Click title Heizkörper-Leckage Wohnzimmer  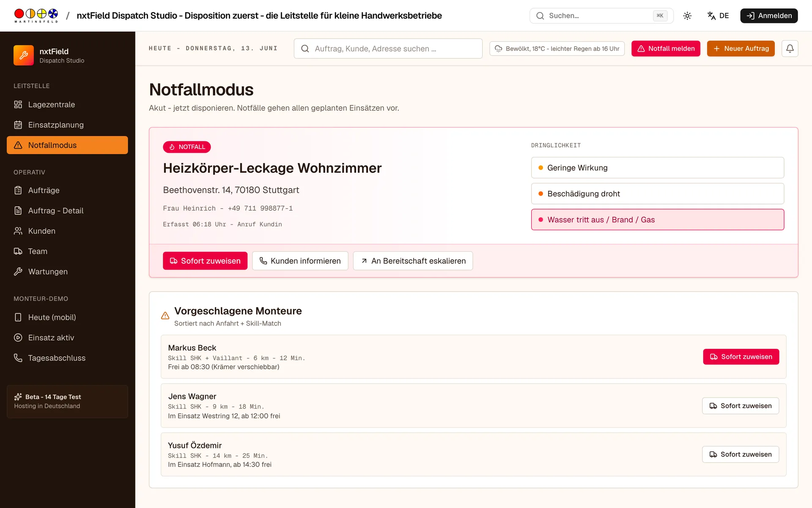272,168
